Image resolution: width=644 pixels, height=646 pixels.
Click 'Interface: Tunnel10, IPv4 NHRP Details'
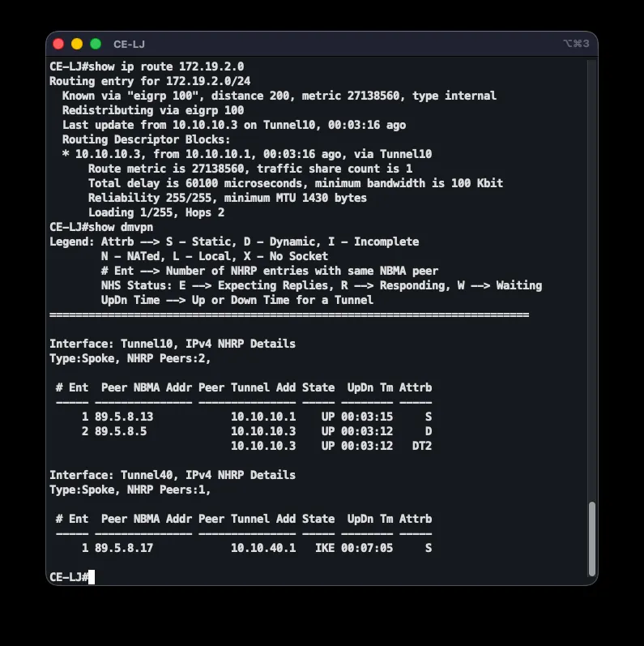click(173, 344)
